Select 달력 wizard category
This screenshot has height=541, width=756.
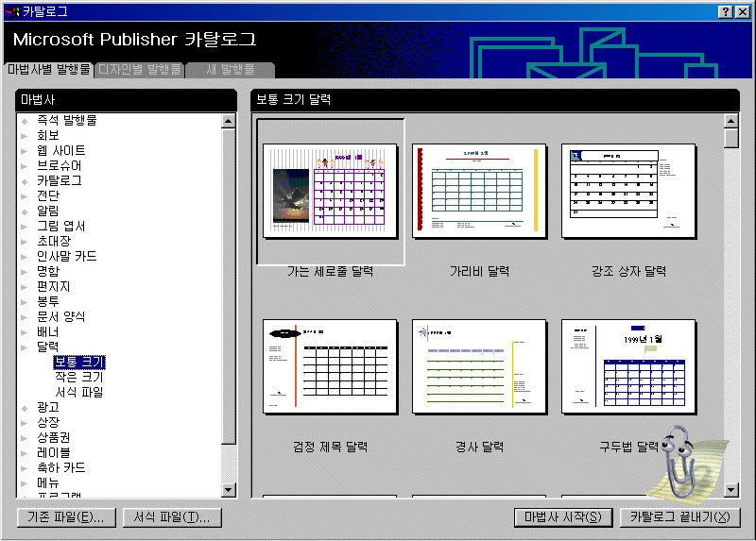point(48,347)
